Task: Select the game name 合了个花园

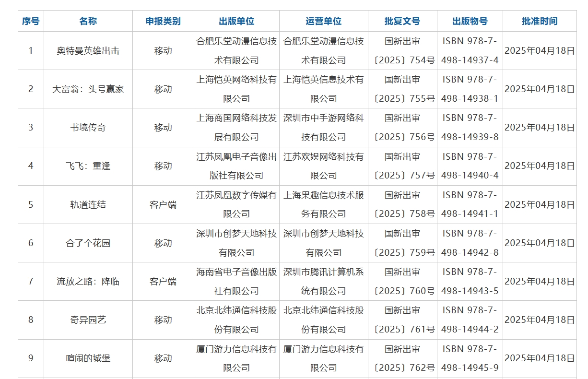Action: tap(88, 243)
